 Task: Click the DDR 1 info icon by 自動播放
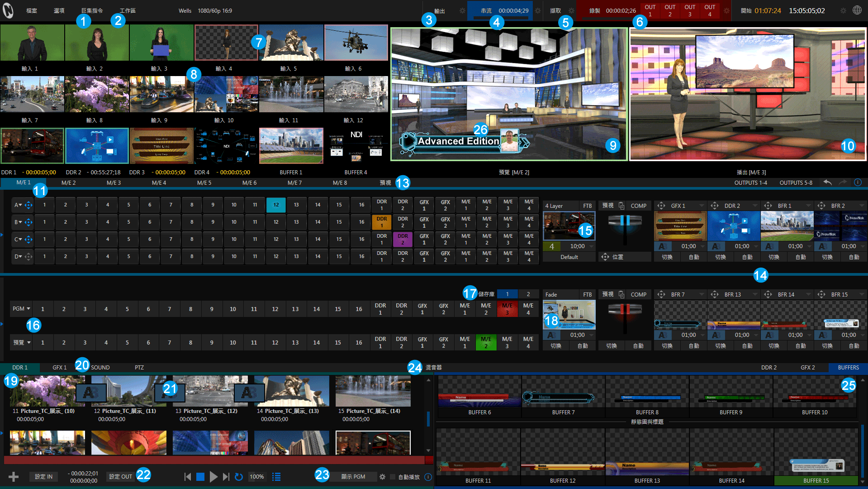coord(428,477)
